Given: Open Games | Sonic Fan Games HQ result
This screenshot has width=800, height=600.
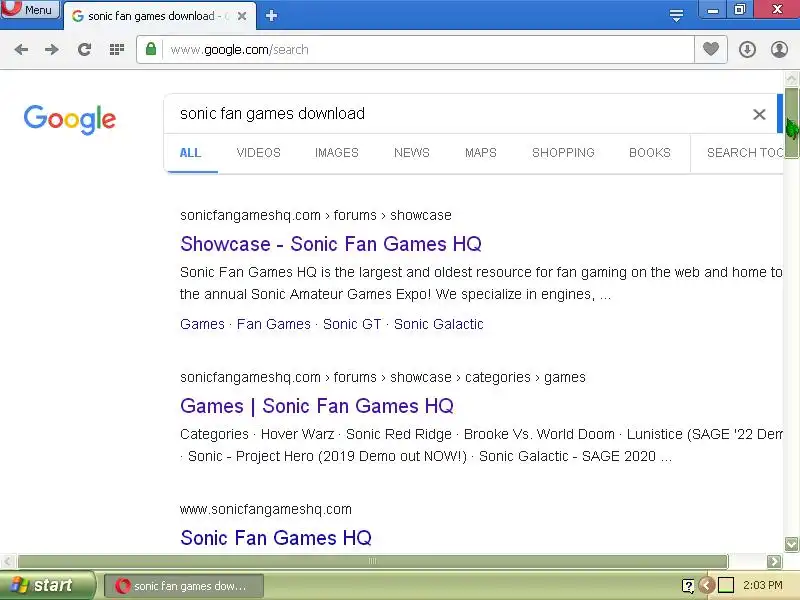Looking at the screenshot, I should pos(317,406).
